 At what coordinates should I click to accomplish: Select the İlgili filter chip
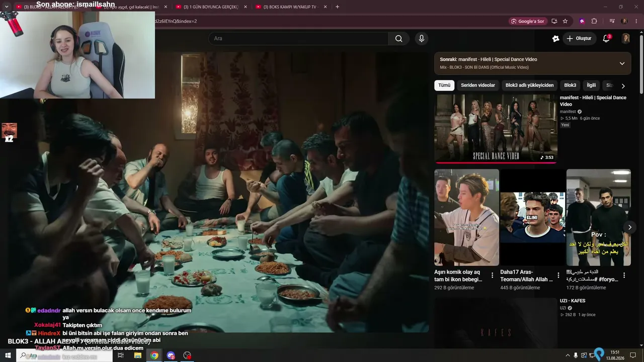[x=591, y=85]
